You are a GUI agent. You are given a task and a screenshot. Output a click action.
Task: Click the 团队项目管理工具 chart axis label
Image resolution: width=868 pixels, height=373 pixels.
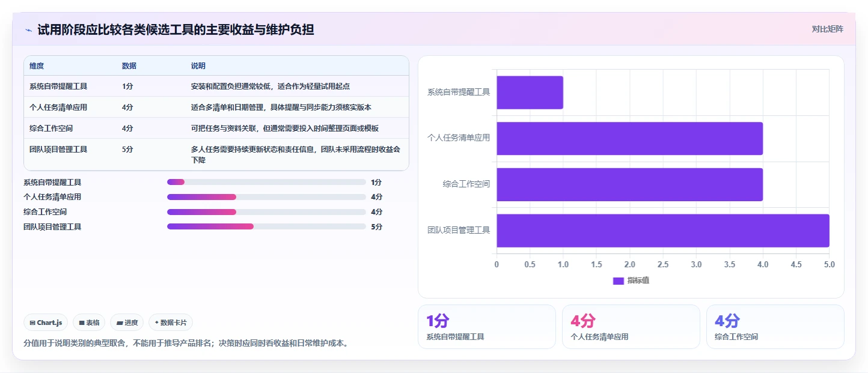tap(459, 230)
